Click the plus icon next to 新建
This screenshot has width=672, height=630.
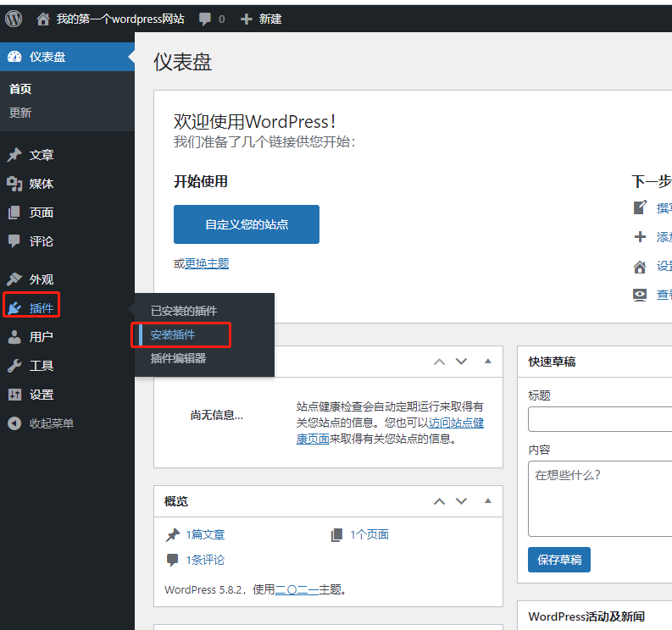pyautogui.click(x=247, y=19)
